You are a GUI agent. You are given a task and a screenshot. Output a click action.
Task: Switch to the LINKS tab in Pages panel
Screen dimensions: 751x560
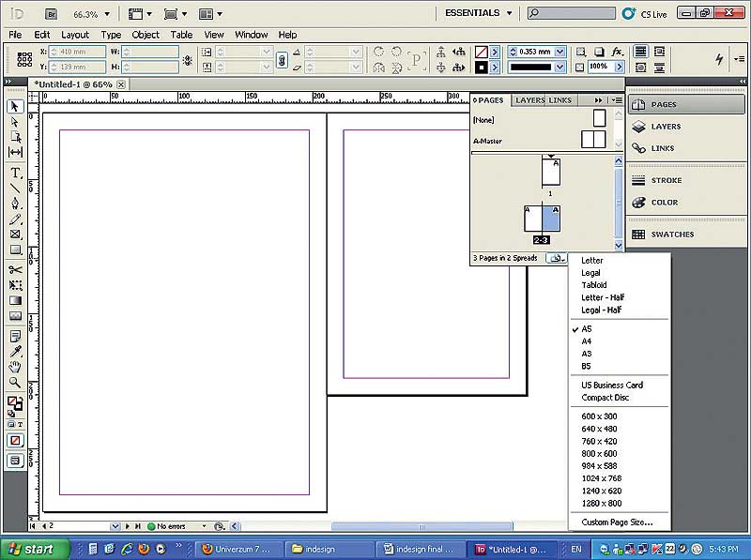pos(559,100)
